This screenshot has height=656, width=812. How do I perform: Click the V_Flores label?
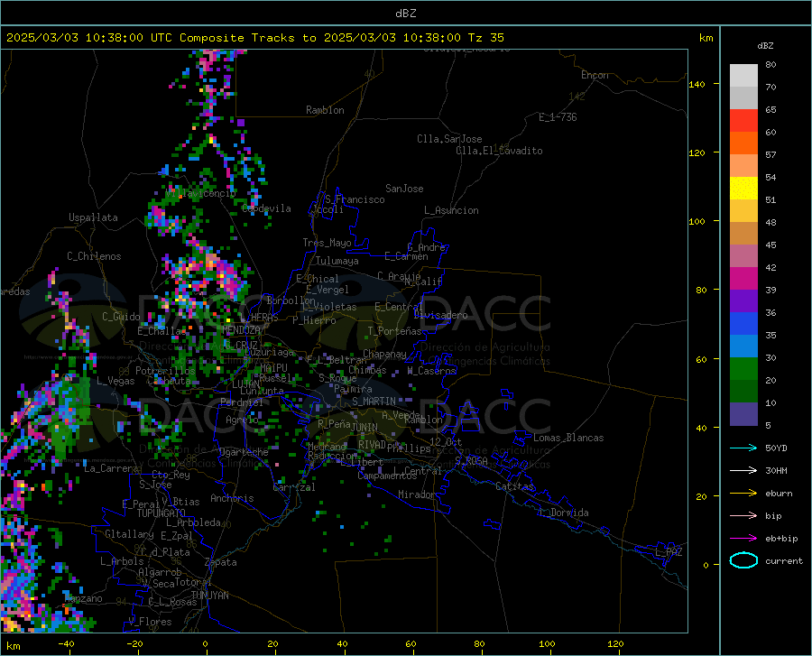[150, 622]
